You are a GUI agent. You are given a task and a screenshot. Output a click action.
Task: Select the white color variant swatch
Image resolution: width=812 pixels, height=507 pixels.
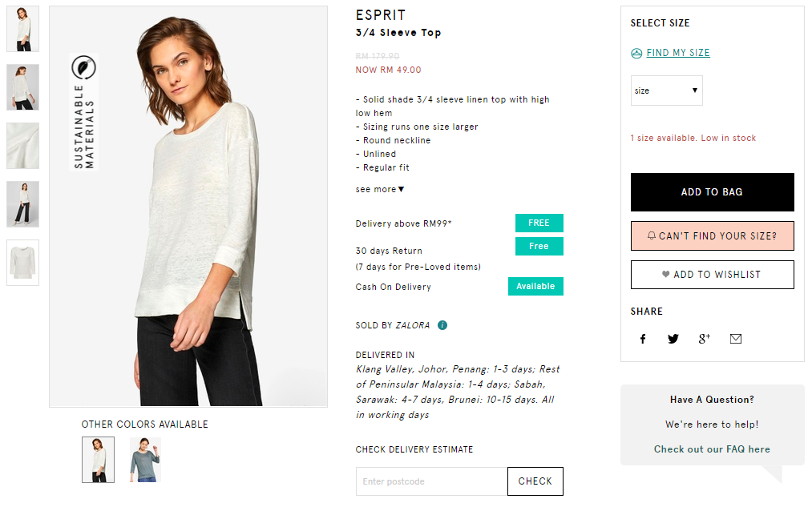(98, 460)
